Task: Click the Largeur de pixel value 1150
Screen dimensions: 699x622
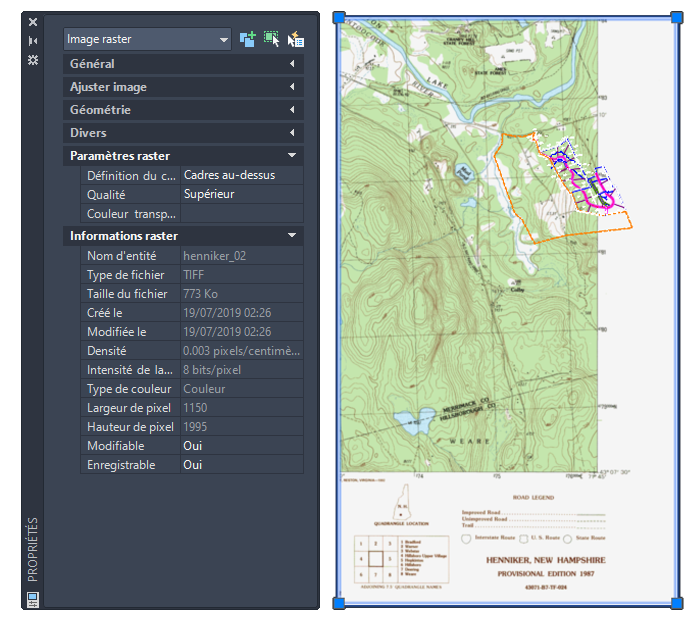Action: 242,408
